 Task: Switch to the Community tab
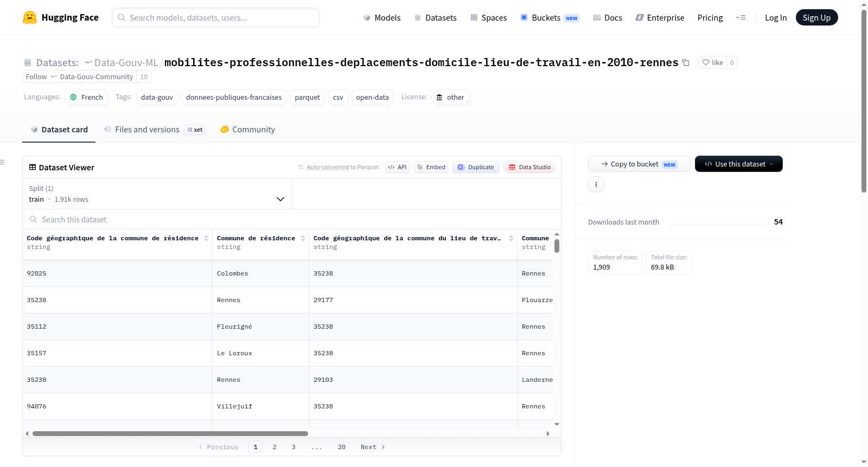coord(247,129)
